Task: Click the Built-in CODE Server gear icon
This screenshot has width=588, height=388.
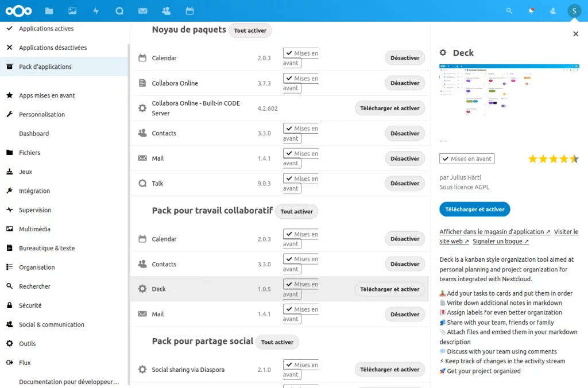Action: 142,108
